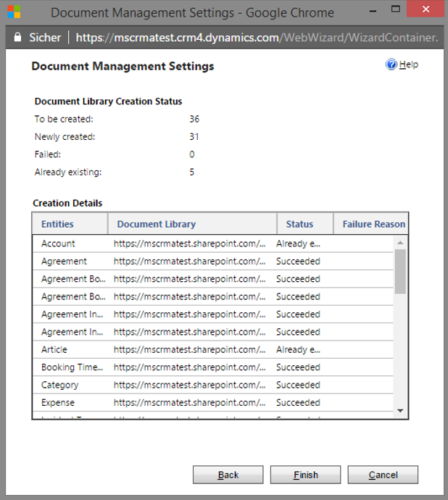
Task: Click the Cancel button
Action: 383,475
